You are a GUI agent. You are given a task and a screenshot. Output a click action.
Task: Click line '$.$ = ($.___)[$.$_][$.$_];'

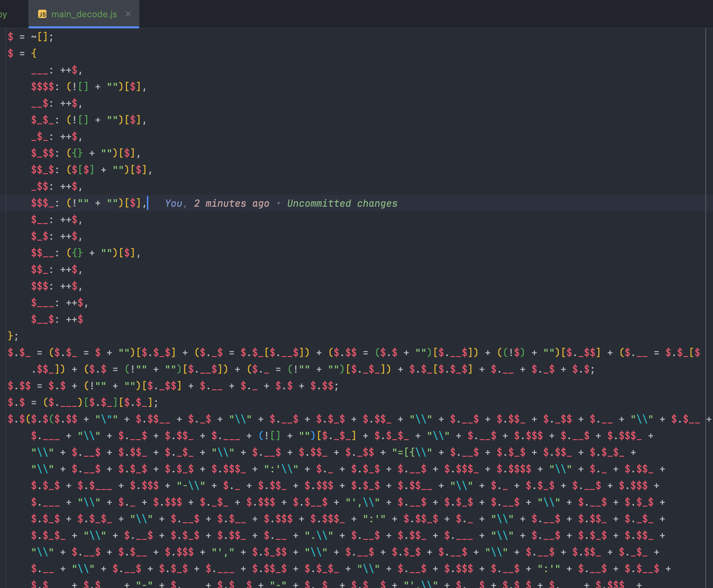click(x=83, y=402)
